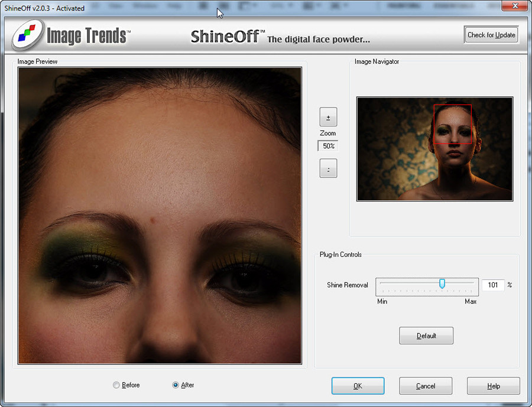The image size is (532, 407).
Task: Click the Shine Removal slider handle
Action: [x=442, y=284]
